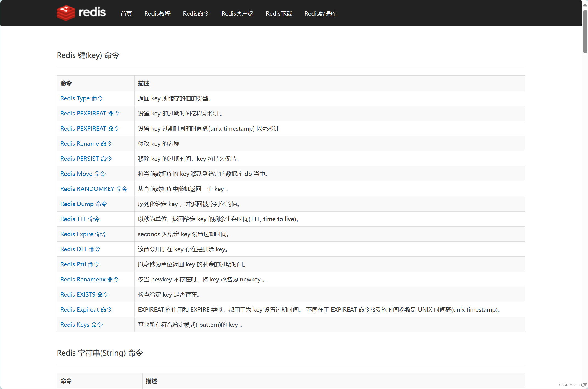588x389 pixels.
Task: Click the scrollbar up arrow
Action: coord(585,5)
